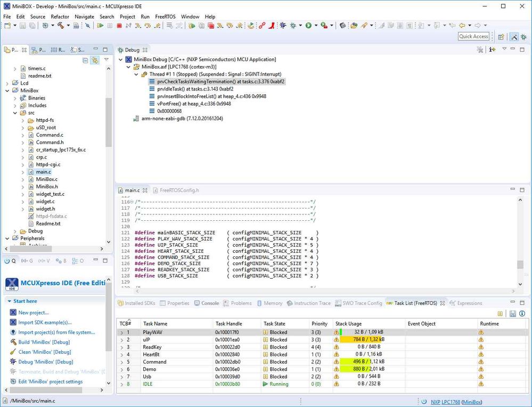The image size is (532, 407).
Task: Click the Suspend debug icon
Action: click(110, 26)
